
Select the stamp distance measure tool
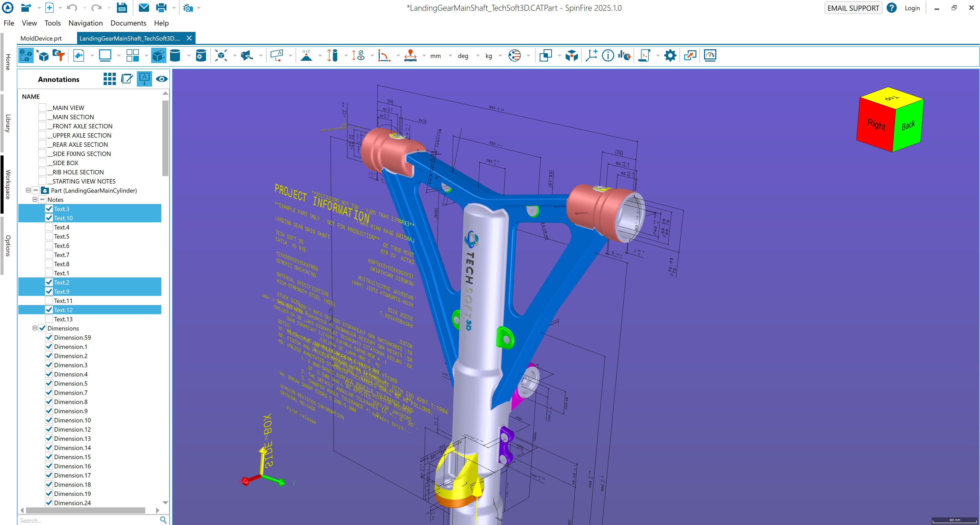(410, 56)
